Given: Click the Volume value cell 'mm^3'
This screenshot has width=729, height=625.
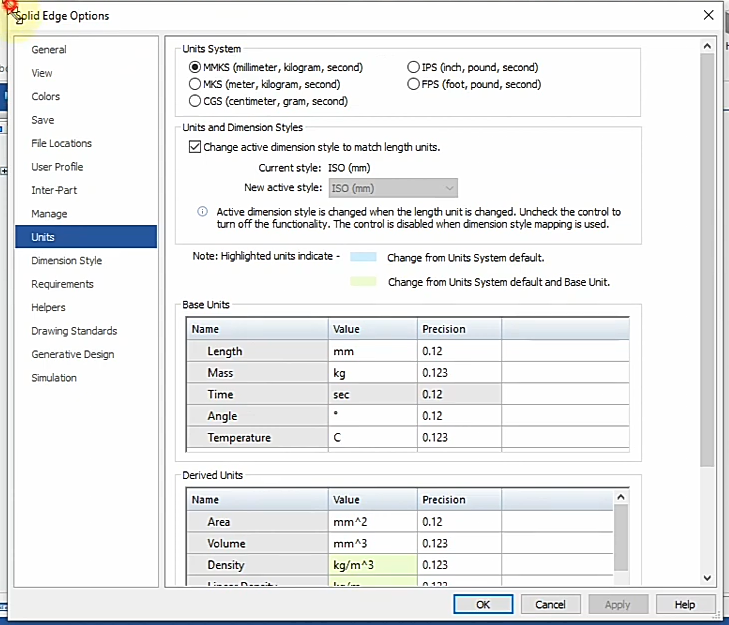Looking at the screenshot, I should pos(372,543).
